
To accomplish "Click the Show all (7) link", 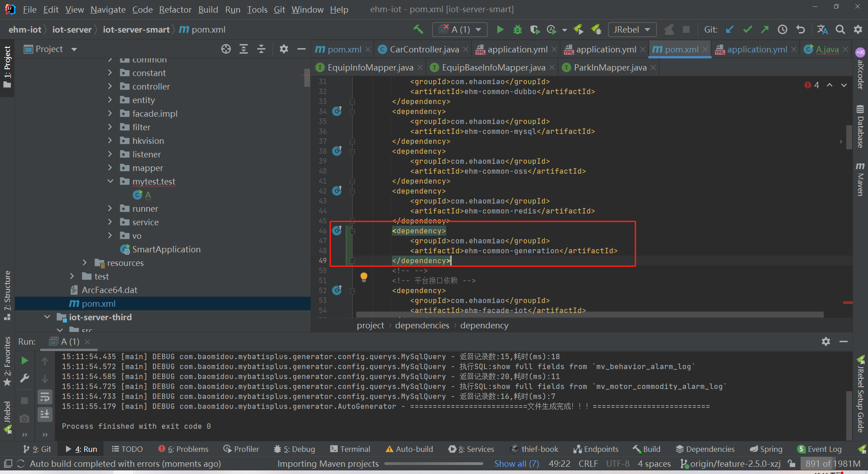I will click(x=516, y=464).
